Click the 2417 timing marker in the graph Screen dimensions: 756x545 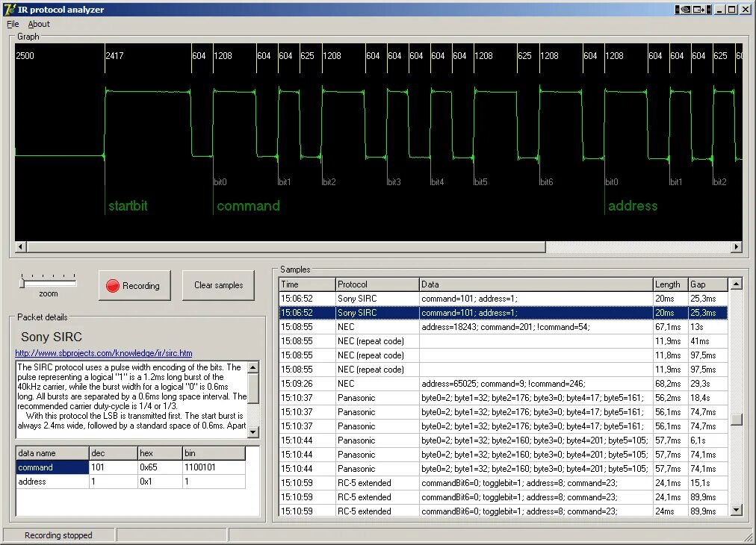pos(115,56)
